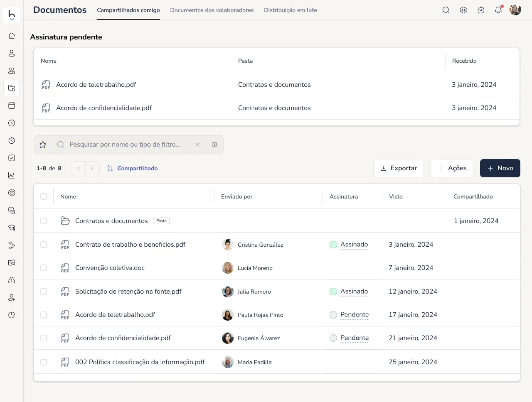Go to next page with right chevron

92,168
